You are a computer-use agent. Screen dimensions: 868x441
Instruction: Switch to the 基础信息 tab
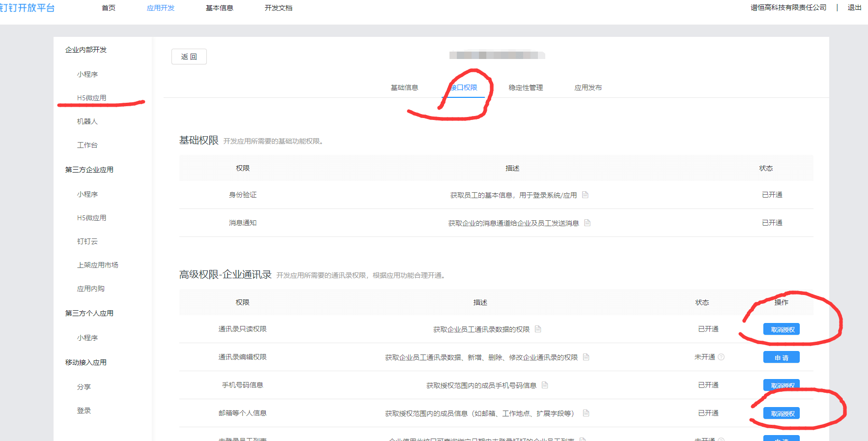404,88
